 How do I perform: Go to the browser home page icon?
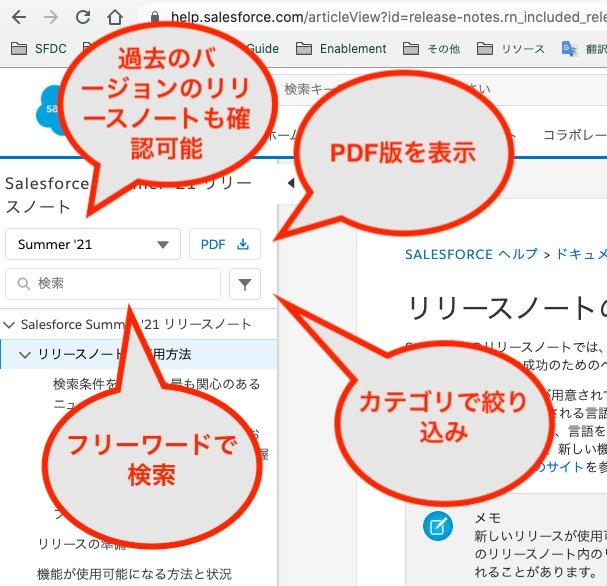pos(115,17)
